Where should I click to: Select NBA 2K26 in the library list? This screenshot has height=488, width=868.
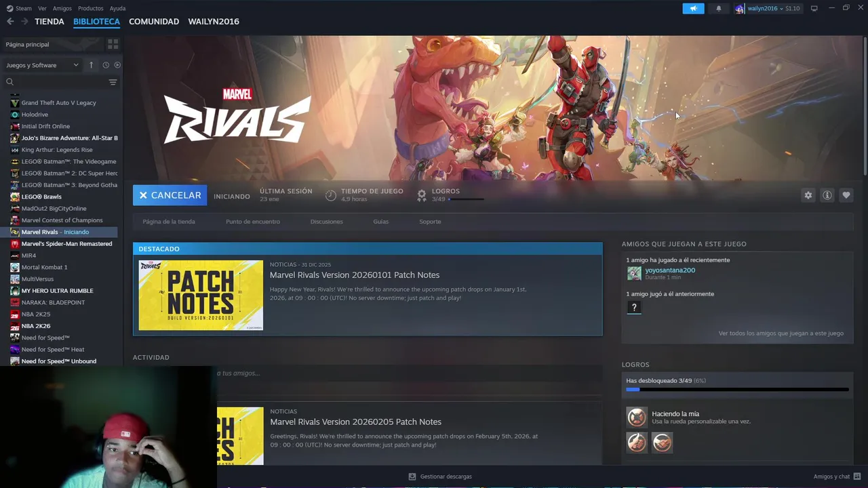(36, 326)
